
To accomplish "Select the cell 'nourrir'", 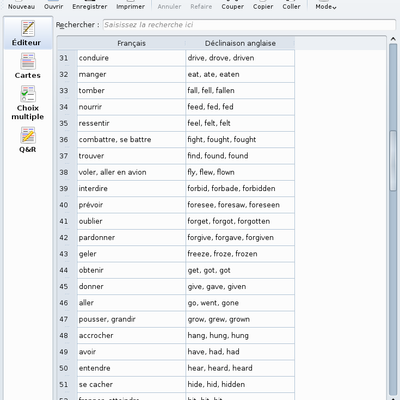I will point(131,107).
